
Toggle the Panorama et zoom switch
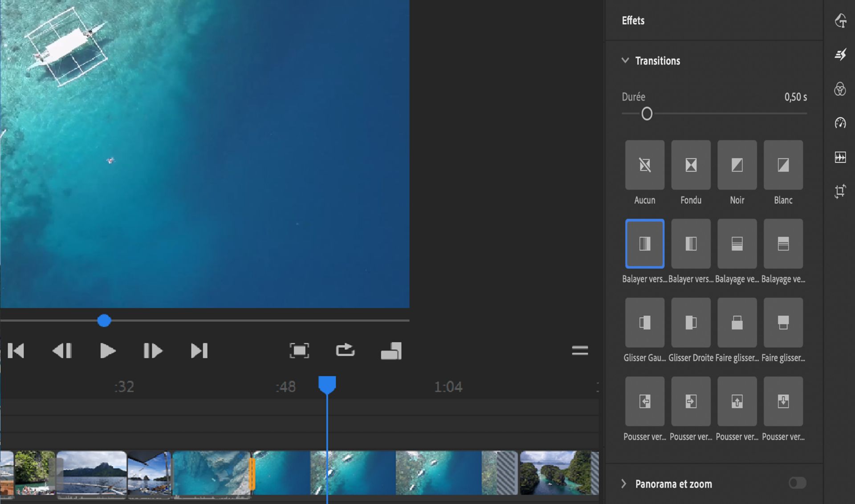[x=797, y=483]
